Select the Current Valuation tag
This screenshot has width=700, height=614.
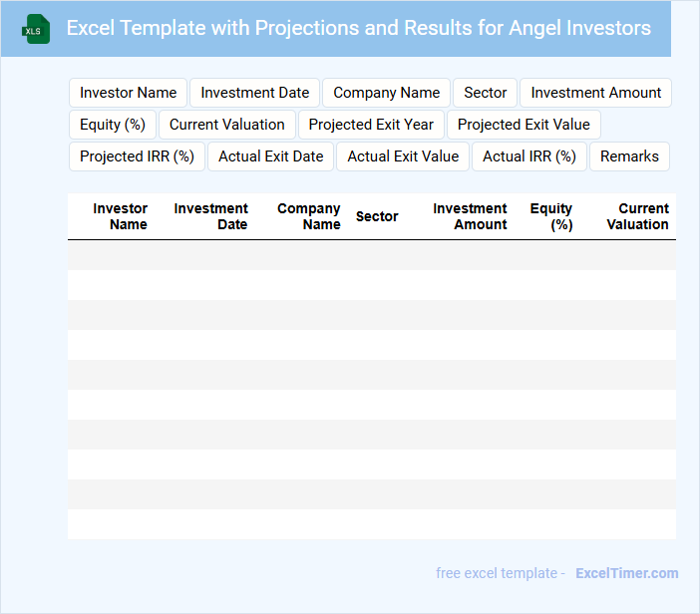(227, 125)
